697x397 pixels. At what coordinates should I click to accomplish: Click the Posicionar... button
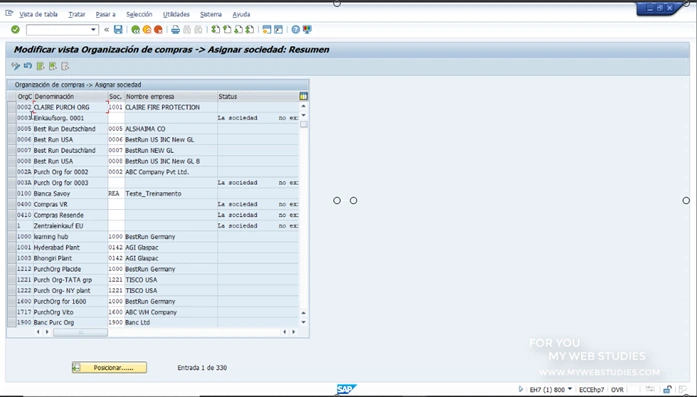pos(109,368)
